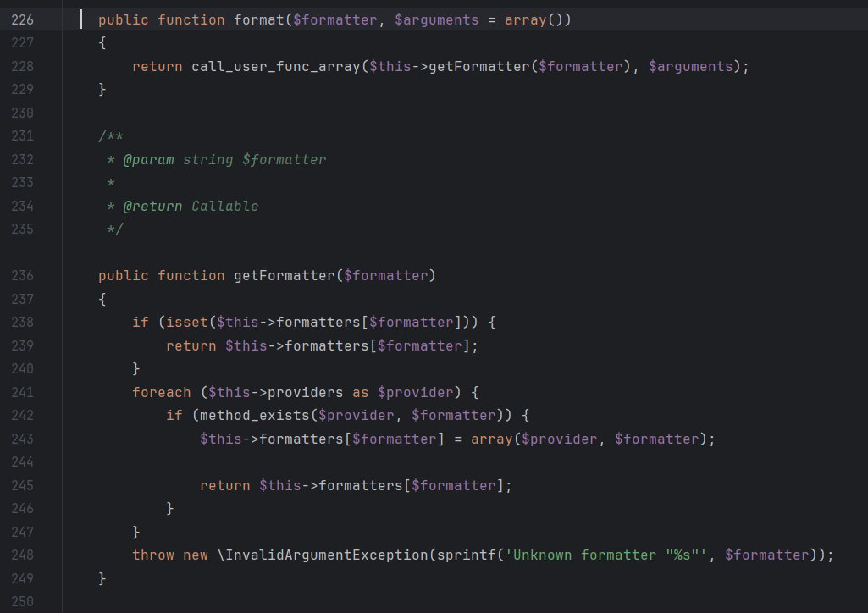This screenshot has width=868, height=613.
Task: Click the foreach keyword
Action: pos(161,392)
